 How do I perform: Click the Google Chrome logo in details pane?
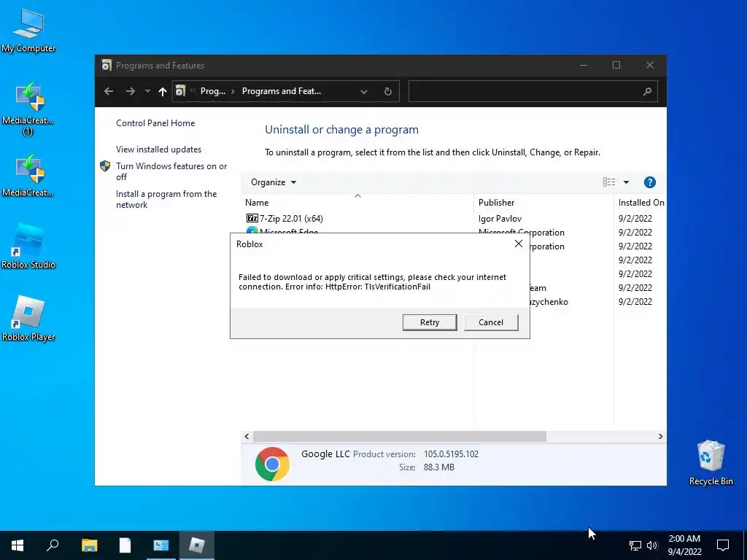click(x=272, y=463)
